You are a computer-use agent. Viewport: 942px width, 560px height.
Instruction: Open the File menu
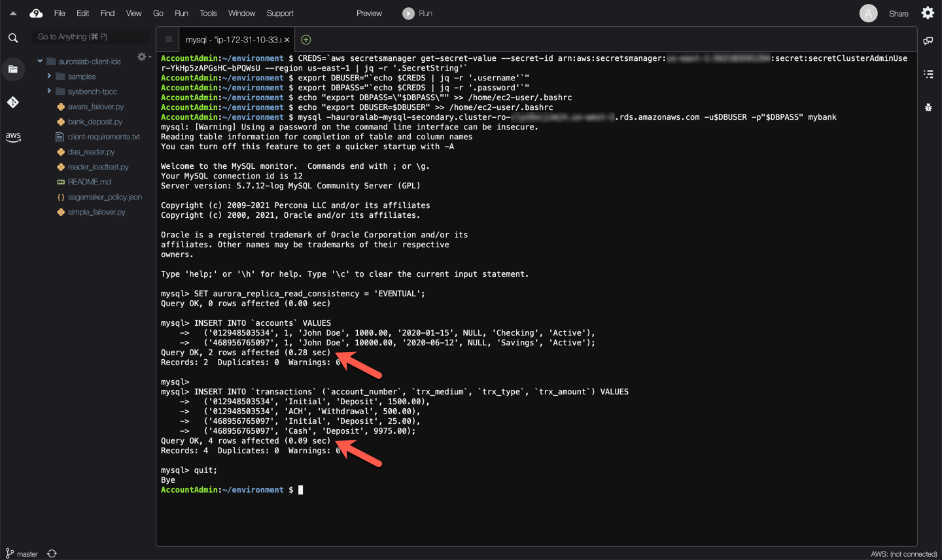tap(59, 12)
